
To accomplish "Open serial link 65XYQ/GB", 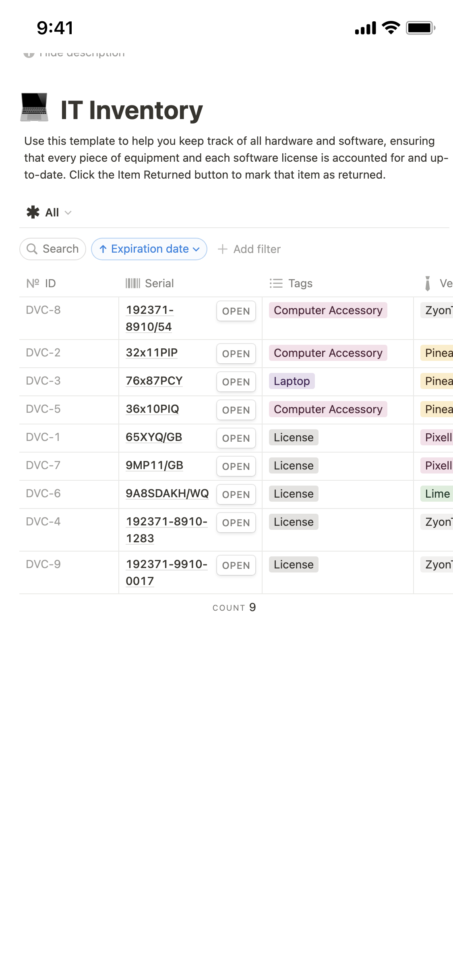I will pos(154,437).
